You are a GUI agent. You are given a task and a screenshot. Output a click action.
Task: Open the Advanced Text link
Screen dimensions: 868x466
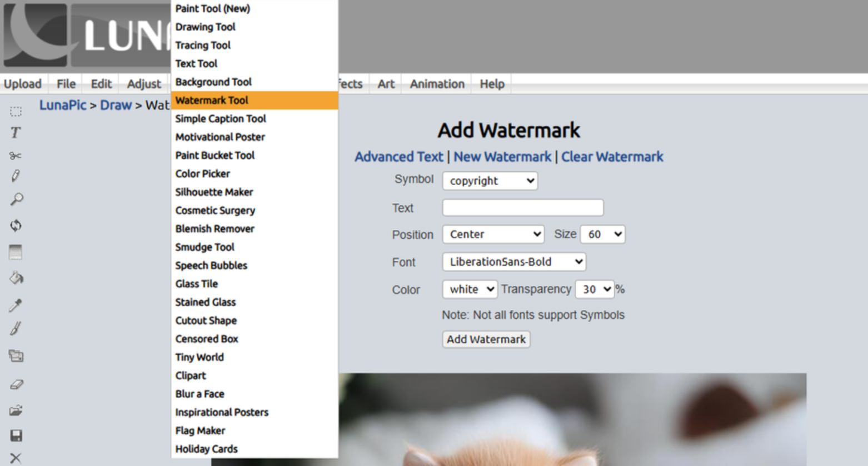point(399,157)
